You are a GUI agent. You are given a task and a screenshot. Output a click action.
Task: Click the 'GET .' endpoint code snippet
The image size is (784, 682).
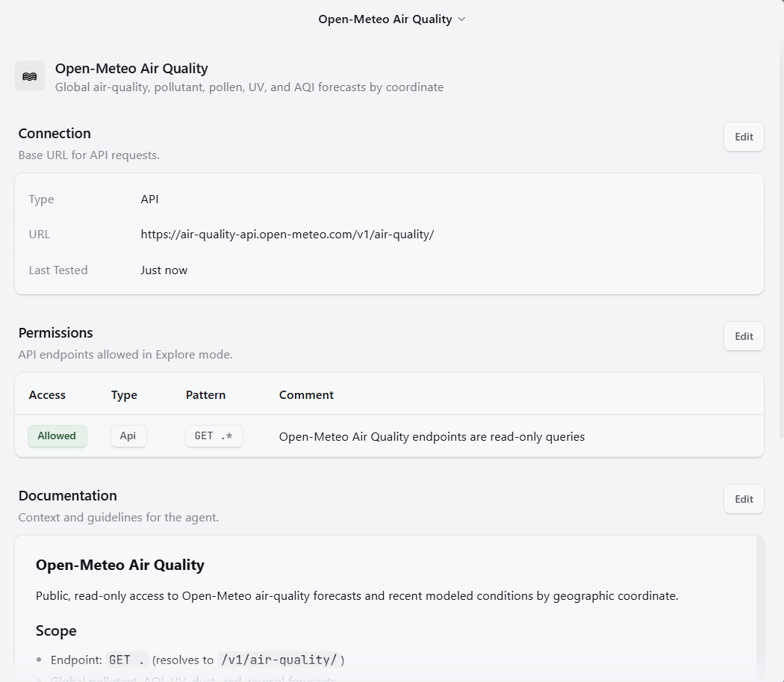click(x=127, y=660)
